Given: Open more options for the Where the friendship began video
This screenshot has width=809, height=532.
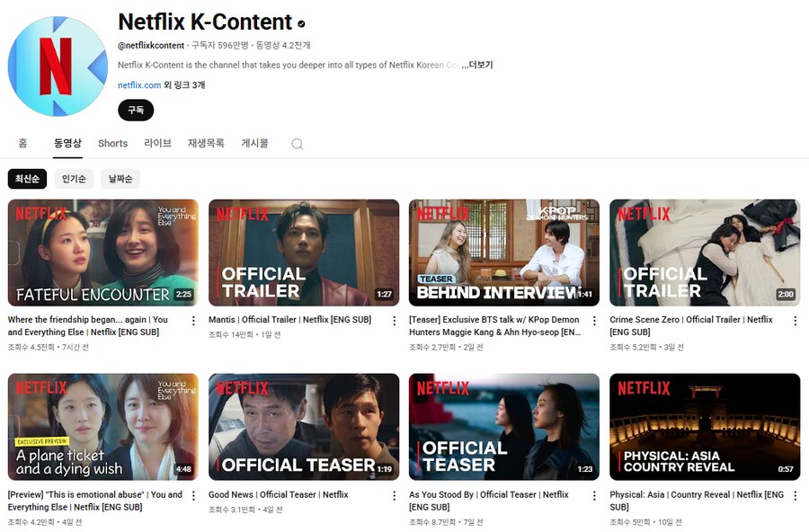Looking at the screenshot, I should pos(193,321).
